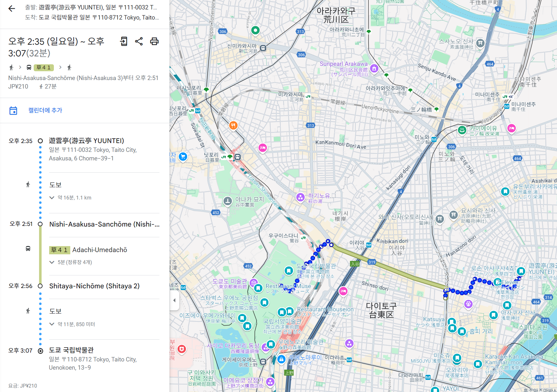Click 아라카와구 district label on map
The image size is (557, 392).
[x=336, y=15]
